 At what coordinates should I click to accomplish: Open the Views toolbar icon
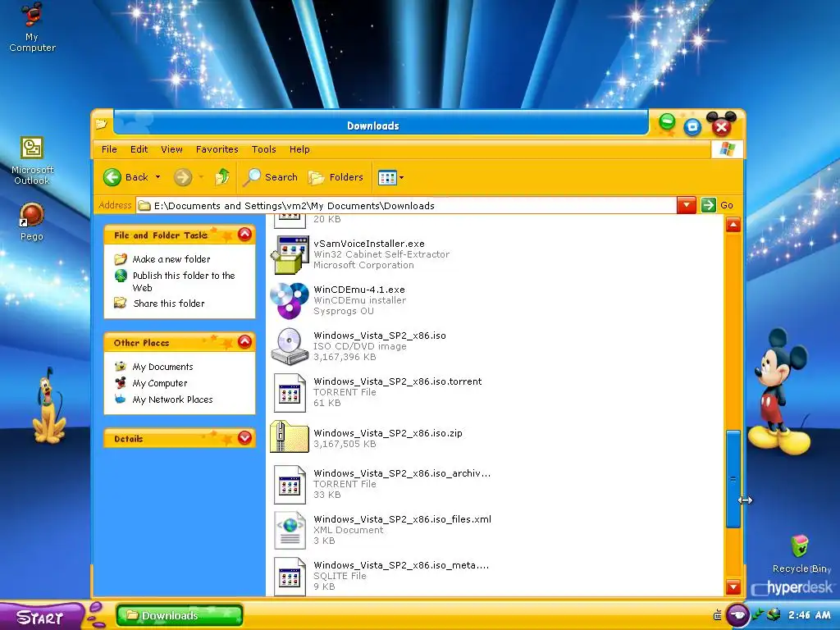[x=387, y=177]
